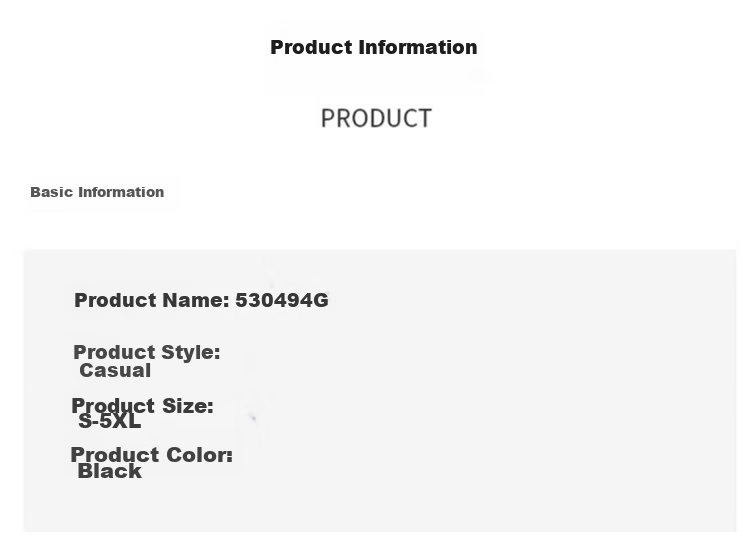This screenshot has width=750, height=546.
Task: Click the Product Information heading
Action: pyautogui.click(x=374, y=47)
